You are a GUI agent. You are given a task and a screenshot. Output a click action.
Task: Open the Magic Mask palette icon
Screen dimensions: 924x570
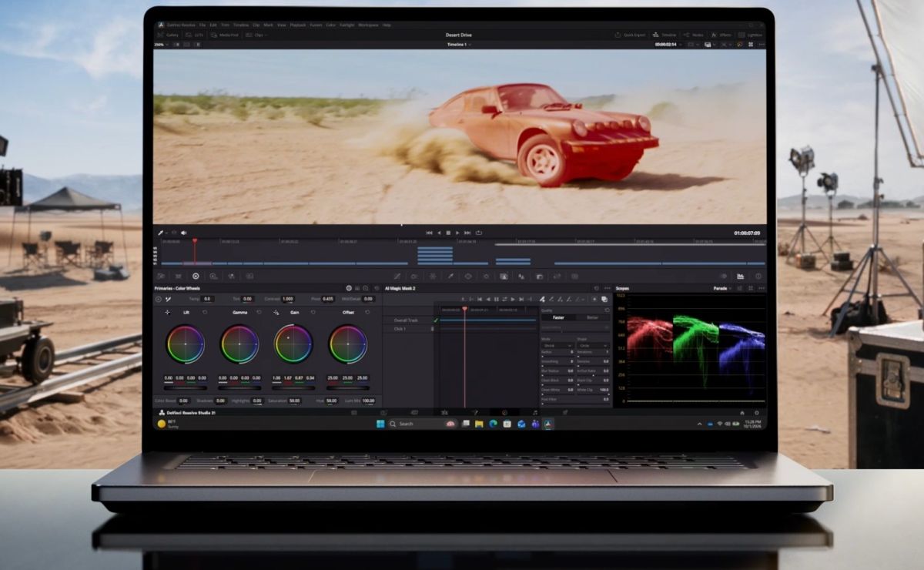(x=504, y=276)
